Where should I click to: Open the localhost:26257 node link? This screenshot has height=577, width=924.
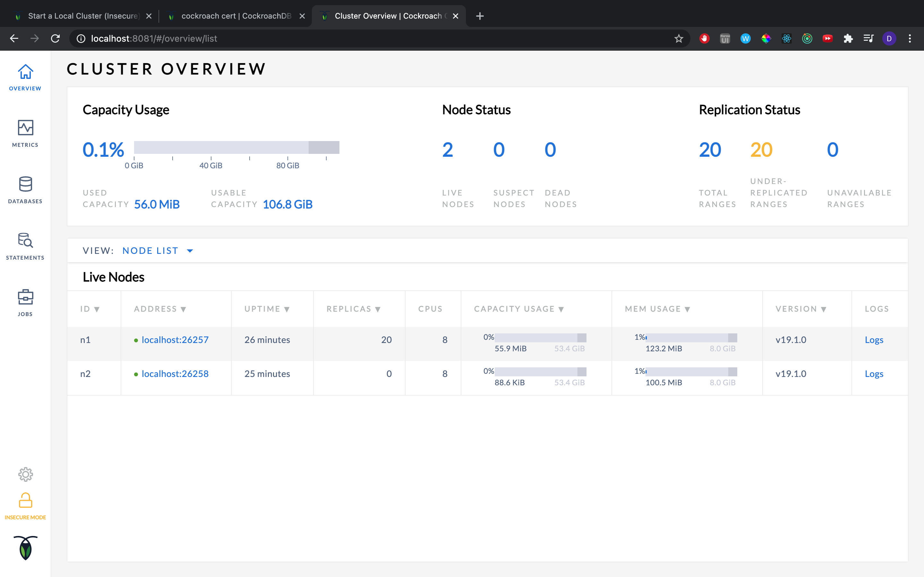tap(175, 340)
